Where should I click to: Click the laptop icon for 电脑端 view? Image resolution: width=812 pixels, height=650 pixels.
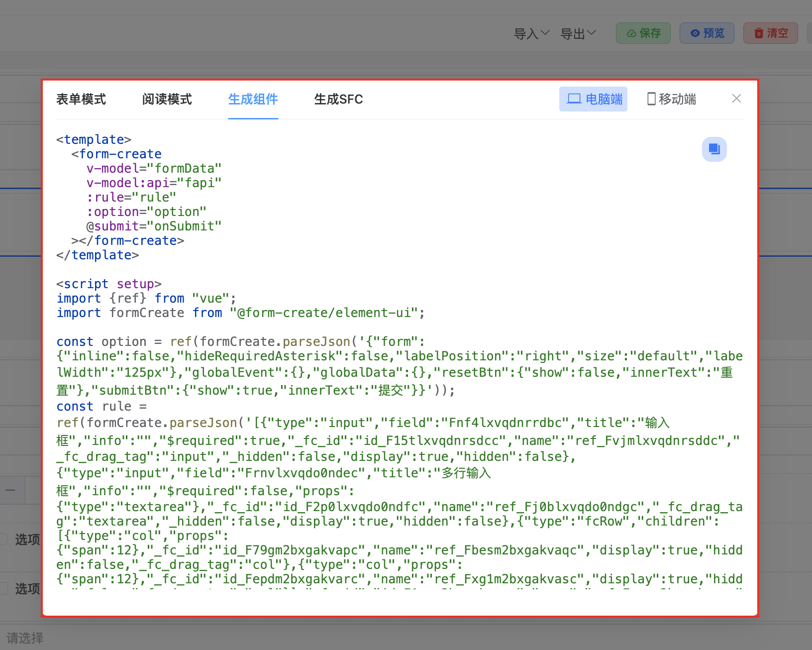(x=574, y=99)
